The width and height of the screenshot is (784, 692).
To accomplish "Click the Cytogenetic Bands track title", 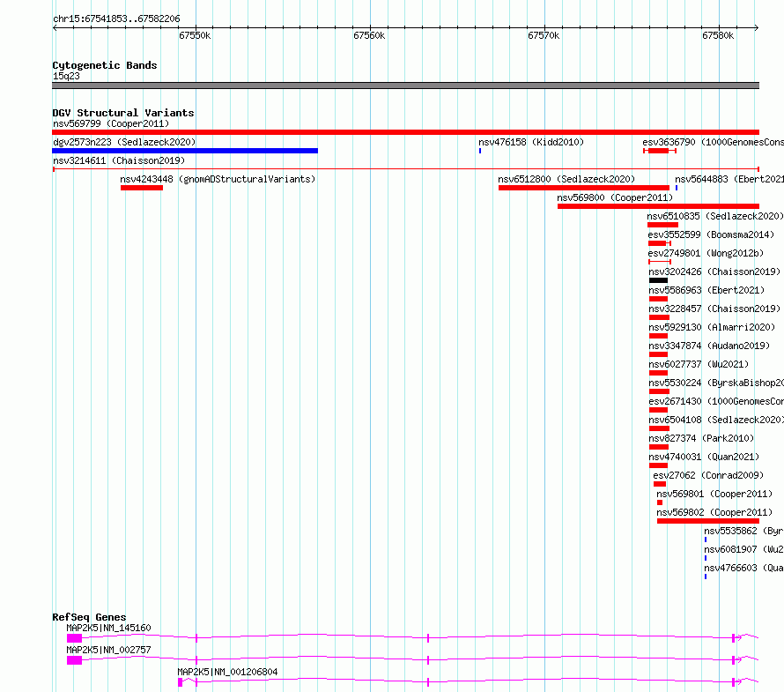I will [105, 65].
